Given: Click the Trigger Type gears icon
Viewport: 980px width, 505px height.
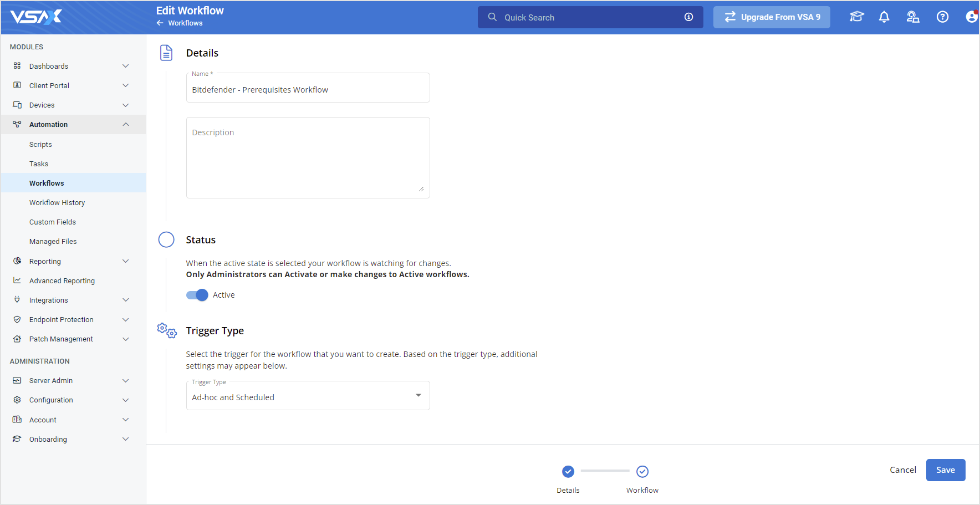Looking at the screenshot, I should point(166,330).
